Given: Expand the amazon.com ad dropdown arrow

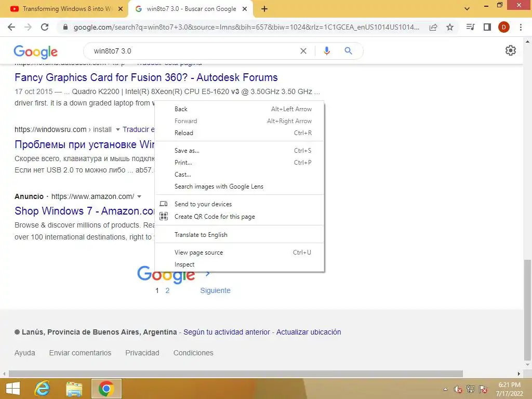Looking at the screenshot, I should click(139, 197).
